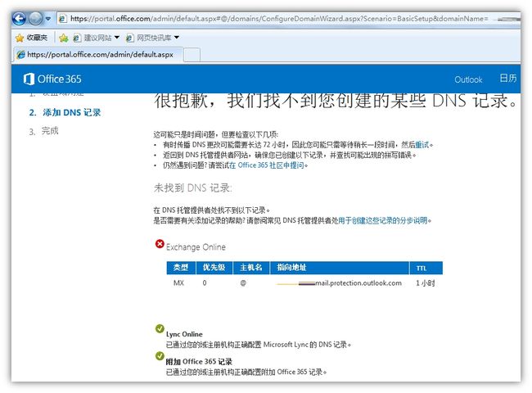The width and height of the screenshot is (532, 393).
Task: Click the 附加 Office 365 记录 heading
Action: [x=199, y=362]
